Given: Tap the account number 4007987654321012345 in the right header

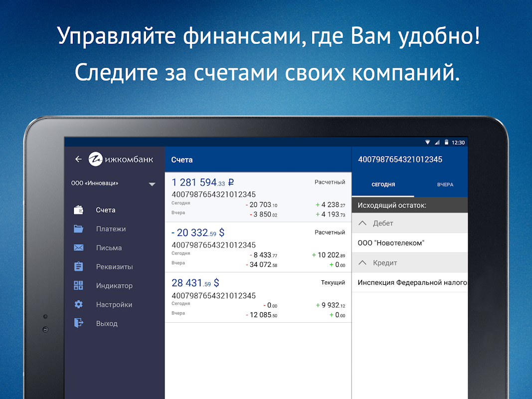Looking at the screenshot, I should tap(400, 160).
